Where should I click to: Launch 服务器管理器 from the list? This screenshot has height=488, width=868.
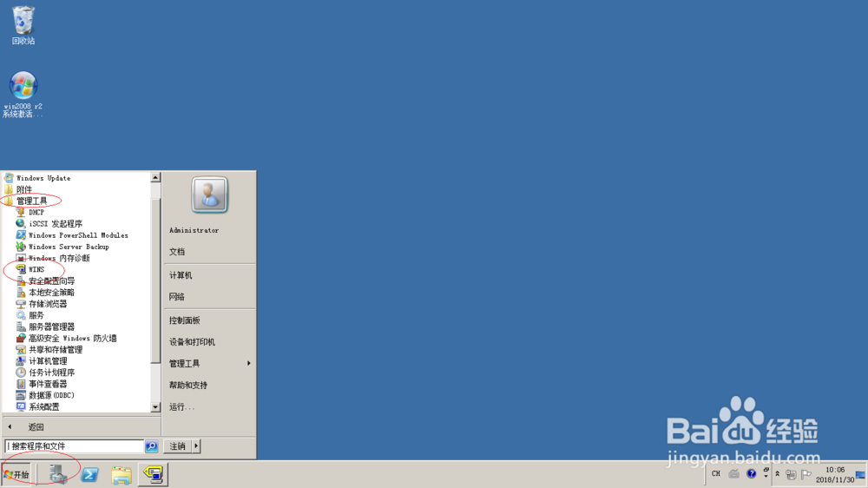(x=51, y=326)
